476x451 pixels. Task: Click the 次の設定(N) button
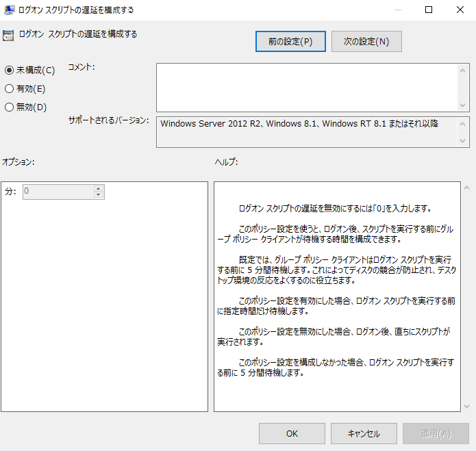366,41
